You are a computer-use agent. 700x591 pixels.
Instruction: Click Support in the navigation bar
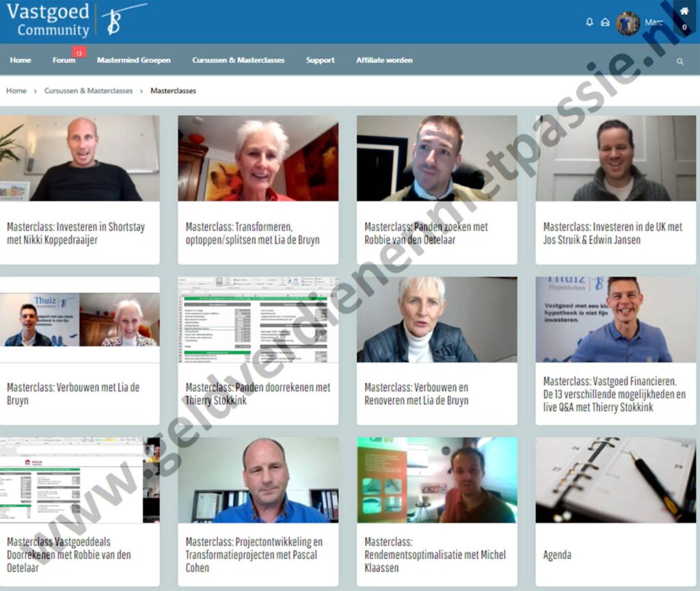320,60
